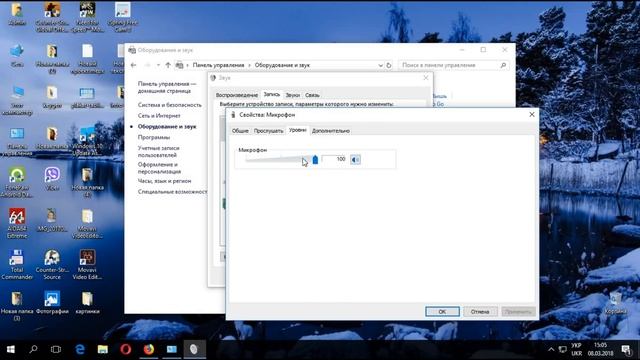Switch to the Общие tab

(x=240, y=131)
